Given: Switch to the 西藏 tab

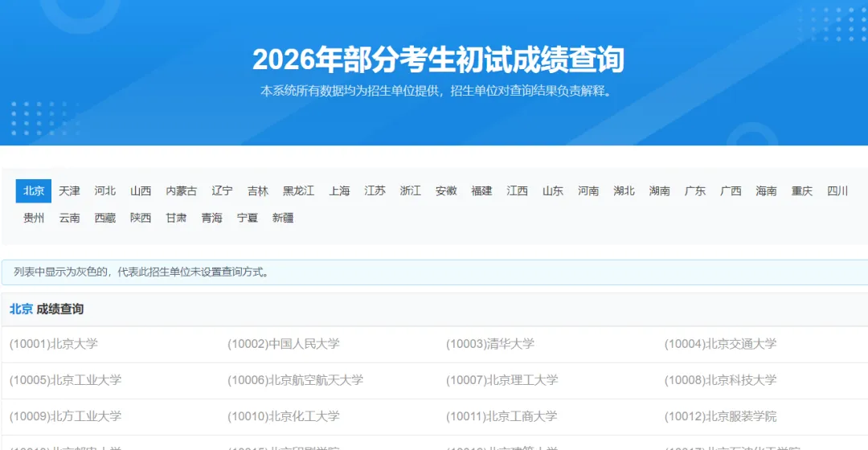Looking at the screenshot, I should pyautogui.click(x=104, y=218).
